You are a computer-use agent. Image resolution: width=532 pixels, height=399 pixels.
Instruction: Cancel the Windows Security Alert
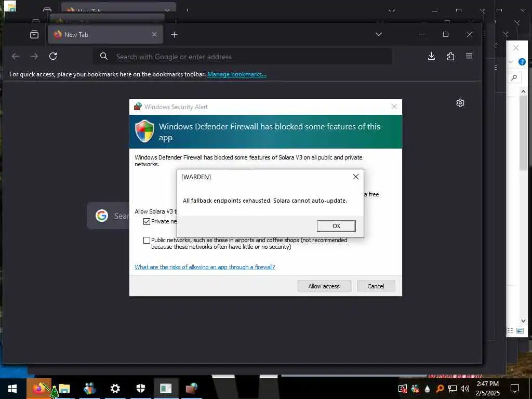pos(376,286)
